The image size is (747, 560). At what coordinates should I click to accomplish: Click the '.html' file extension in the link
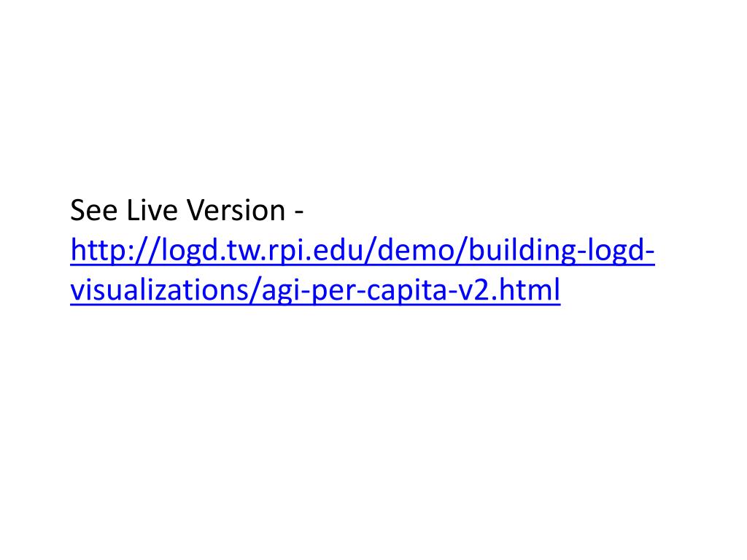coord(525,290)
